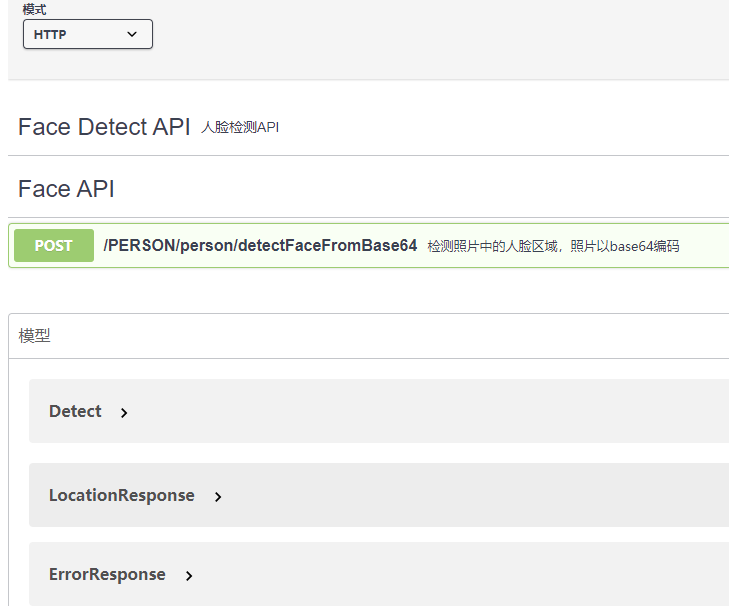Click the ErrorResponse model row background
This screenshot has width=729, height=606.
pos(379,574)
